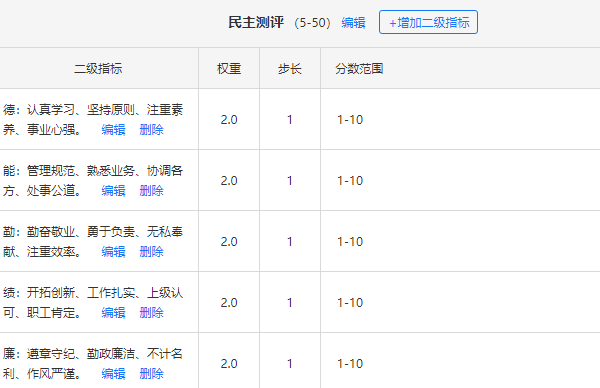600x388 pixels.
Task: Click 编辑 link beside 民主测评 title
Action: tap(353, 23)
